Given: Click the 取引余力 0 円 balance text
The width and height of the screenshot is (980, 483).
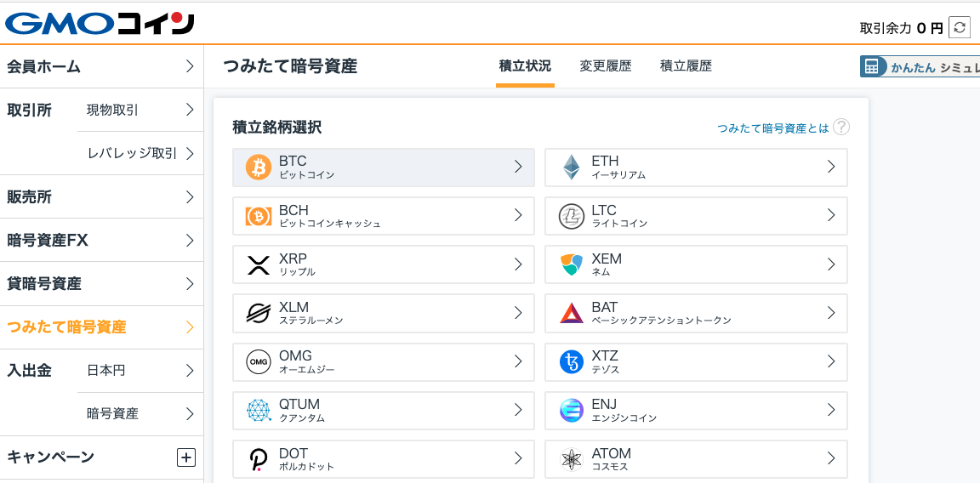Looking at the screenshot, I should (901, 28).
